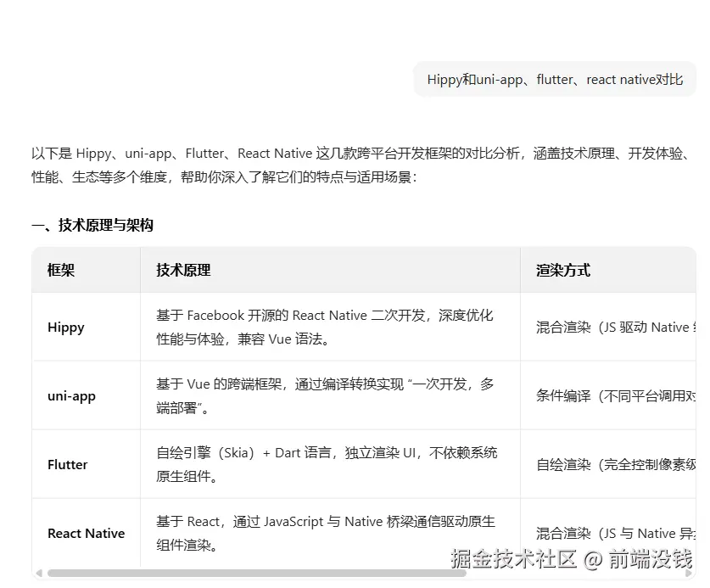Viewport: 710px width, 588px height.
Task: Select the 'uni-app' row name cell
Action: (86, 396)
